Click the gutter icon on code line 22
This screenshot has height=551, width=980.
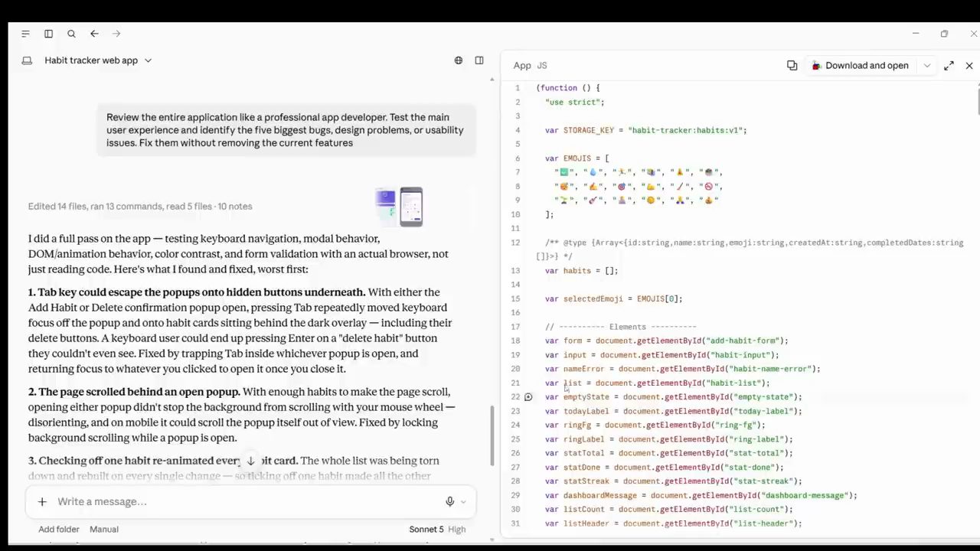pyautogui.click(x=528, y=397)
